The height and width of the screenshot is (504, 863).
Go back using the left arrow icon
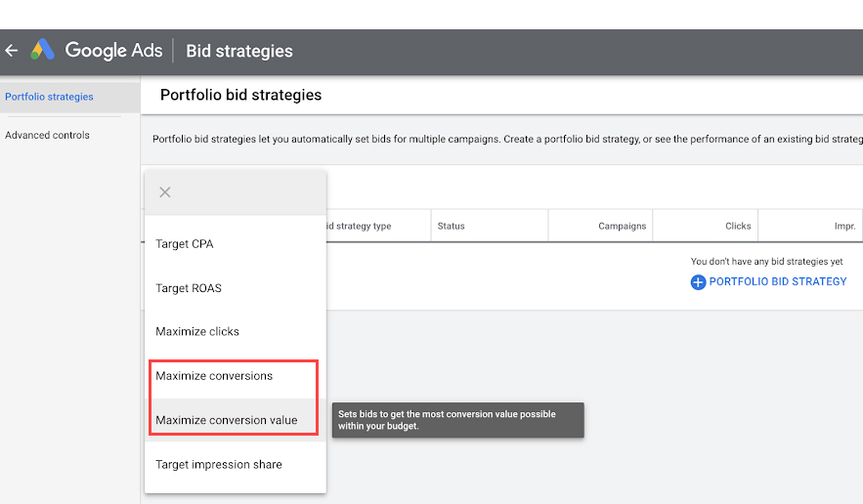12,51
